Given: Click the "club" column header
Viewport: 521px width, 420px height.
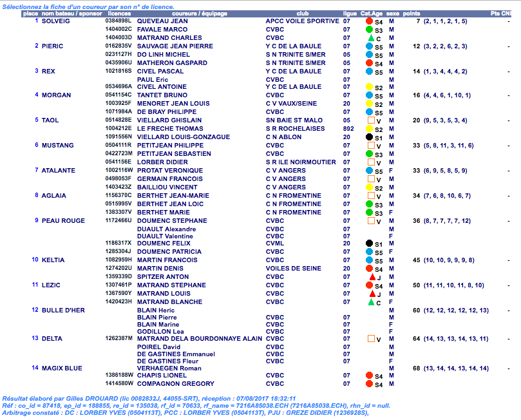Looking at the screenshot, I should click(x=302, y=13).
